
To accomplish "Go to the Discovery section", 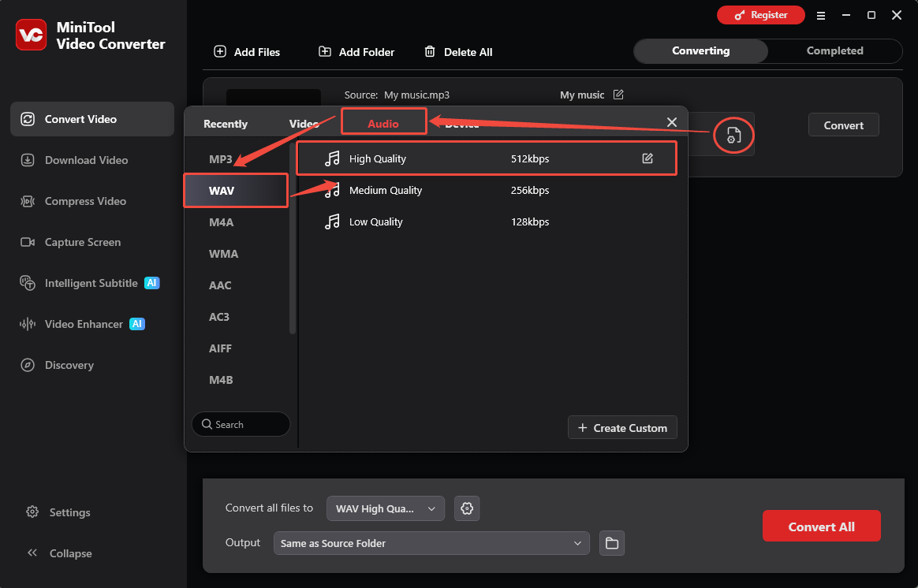I will (92, 364).
